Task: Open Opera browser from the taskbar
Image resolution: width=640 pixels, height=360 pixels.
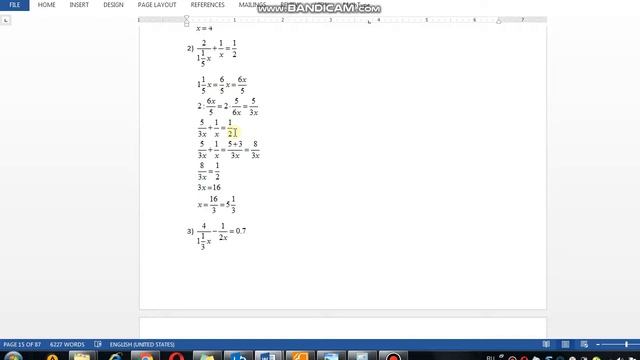Action: click(x=176, y=356)
